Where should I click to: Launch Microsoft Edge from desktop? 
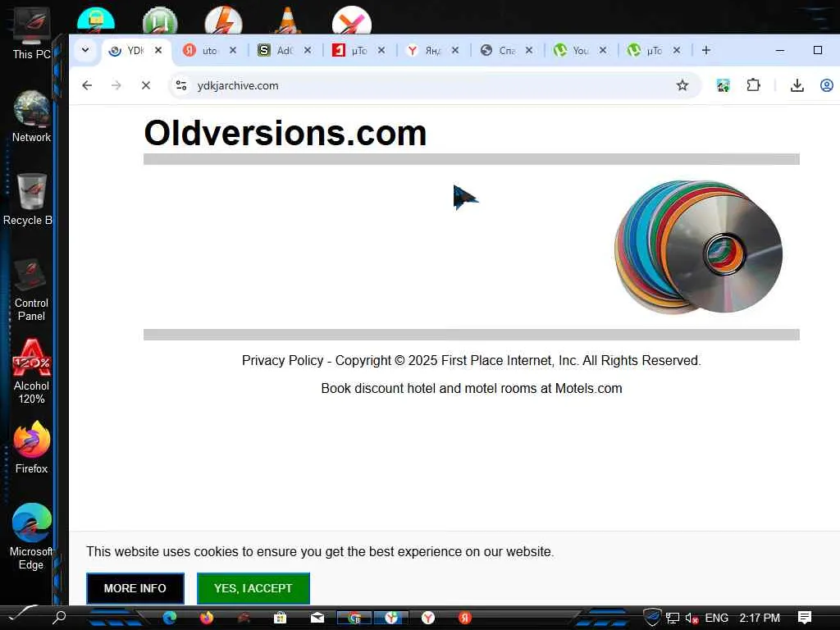tap(31, 536)
